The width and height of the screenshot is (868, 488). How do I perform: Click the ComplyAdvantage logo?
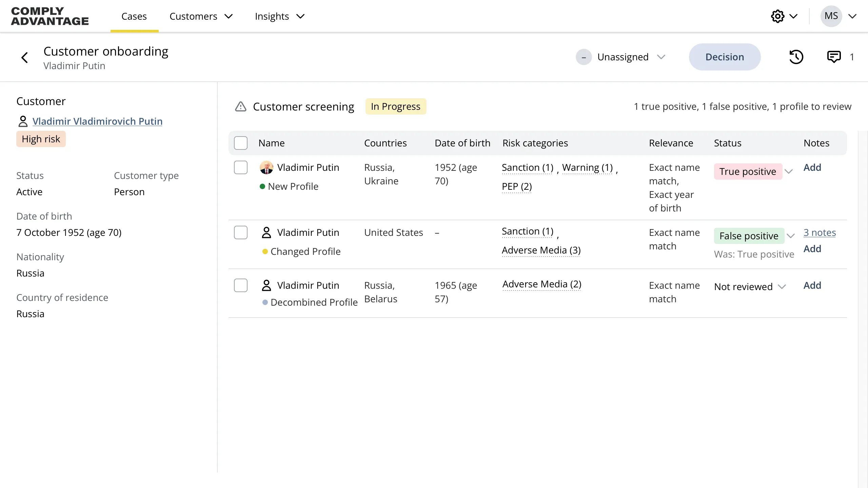50,16
